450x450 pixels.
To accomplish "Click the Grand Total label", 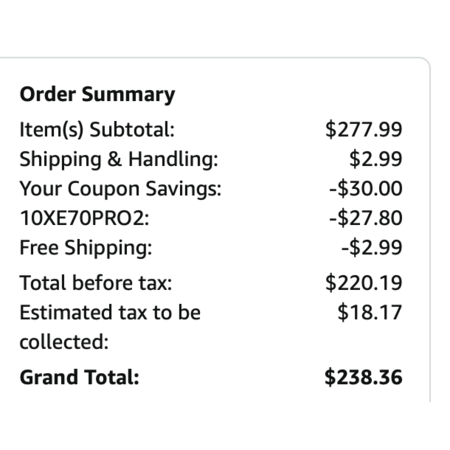I will pos(79,377).
